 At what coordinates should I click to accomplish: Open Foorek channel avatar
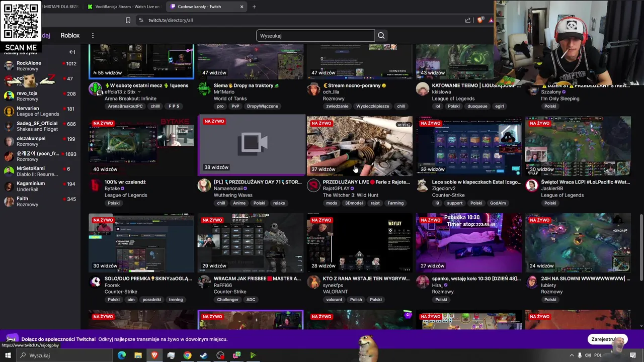tap(95, 282)
